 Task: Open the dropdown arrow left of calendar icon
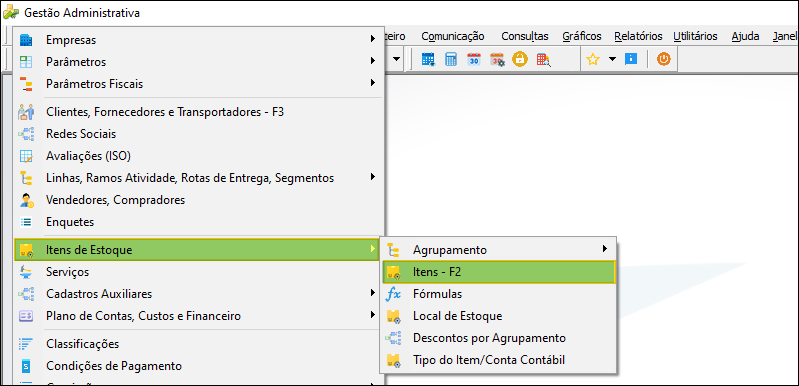point(396,59)
